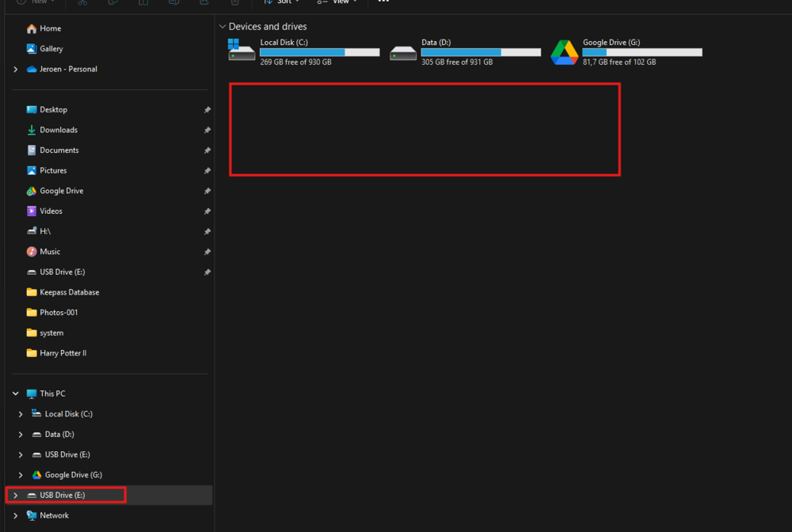Open the Local Disk (C:) drive tile
This screenshot has width=792, height=532.
303,52
